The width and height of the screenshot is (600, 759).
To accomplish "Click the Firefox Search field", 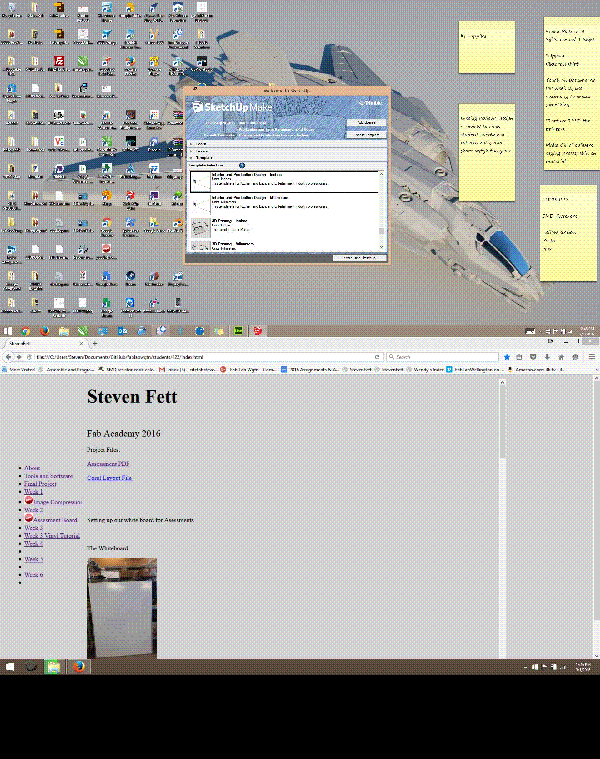I will [443, 357].
